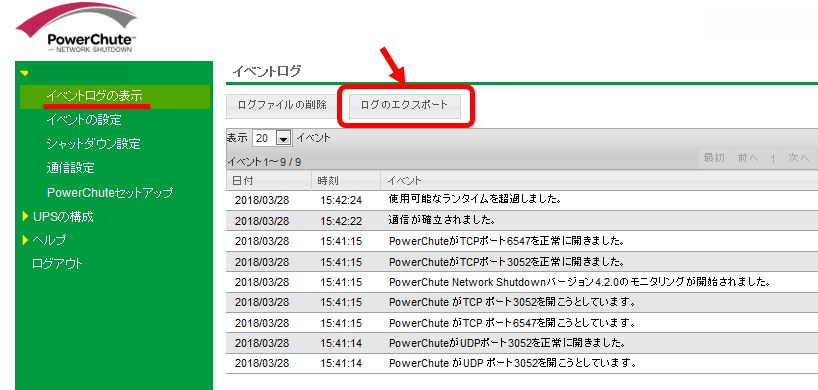The image size is (818, 390).
Task: Click the 最初 pagination link
Action: tap(714, 158)
